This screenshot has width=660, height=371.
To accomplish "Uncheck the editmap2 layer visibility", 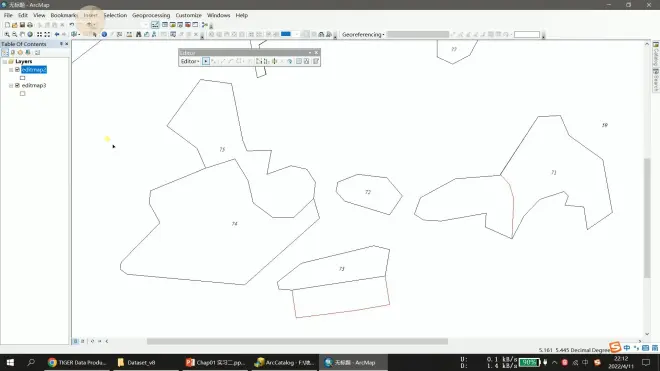I will point(17,69).
